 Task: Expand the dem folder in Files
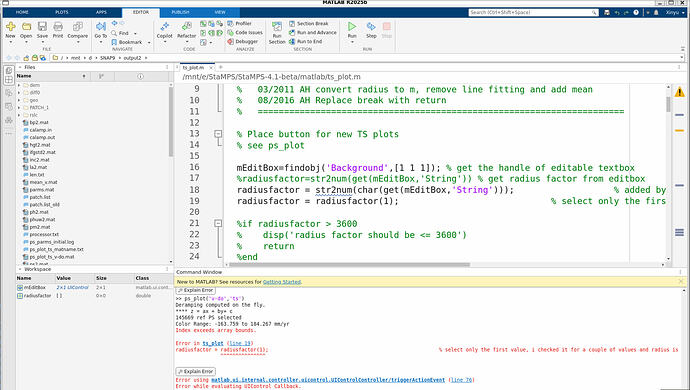click(19, 85)
